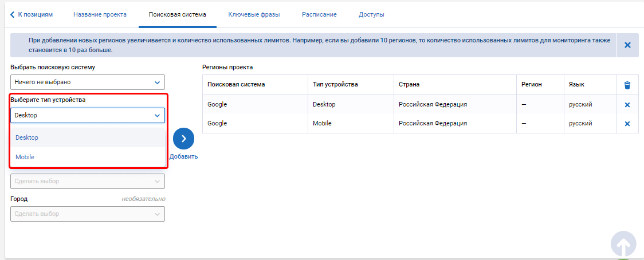644x260 pixels.
Task: Dismiss the blue limits info banner
Action: [x=627, y=45]
